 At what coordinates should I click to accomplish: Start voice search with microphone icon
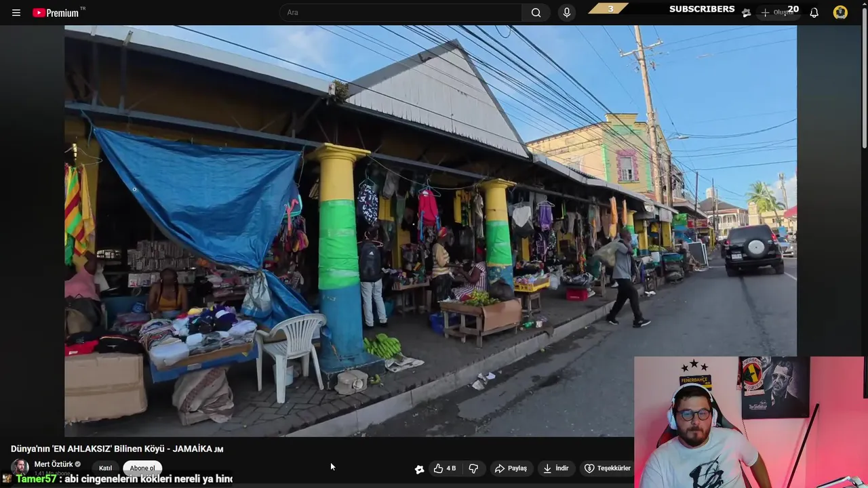tap(567, 12)
